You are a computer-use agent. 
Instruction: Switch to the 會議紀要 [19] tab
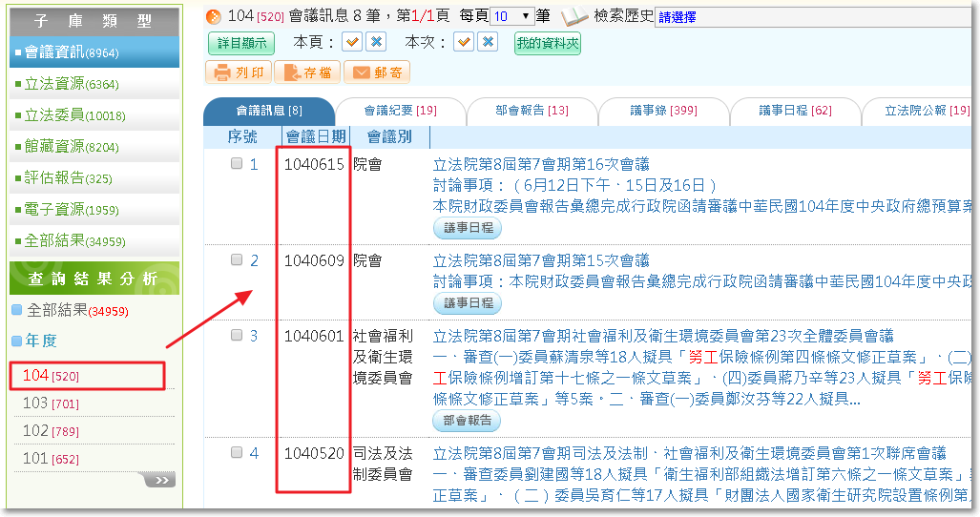coord(401,112)
